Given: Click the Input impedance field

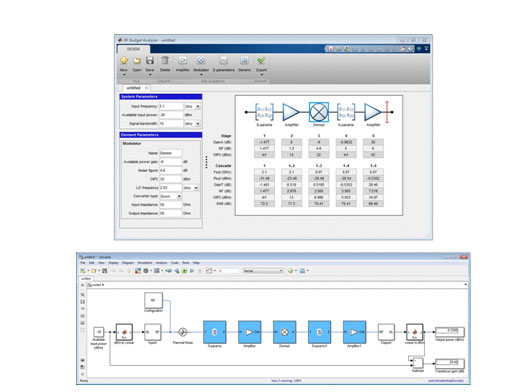Looking at the screenshot, I should [170, 205].
